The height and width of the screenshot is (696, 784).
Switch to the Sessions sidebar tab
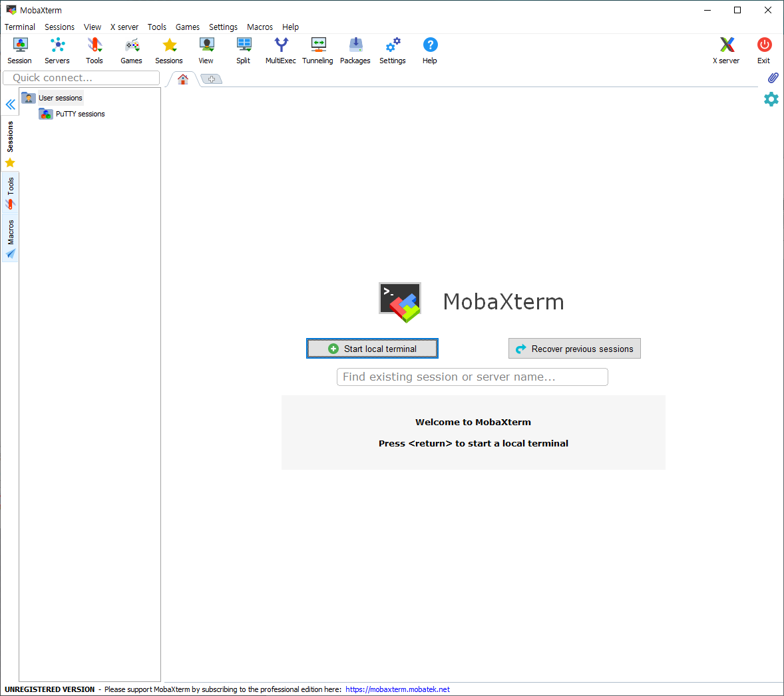click(x=10, y=144)
